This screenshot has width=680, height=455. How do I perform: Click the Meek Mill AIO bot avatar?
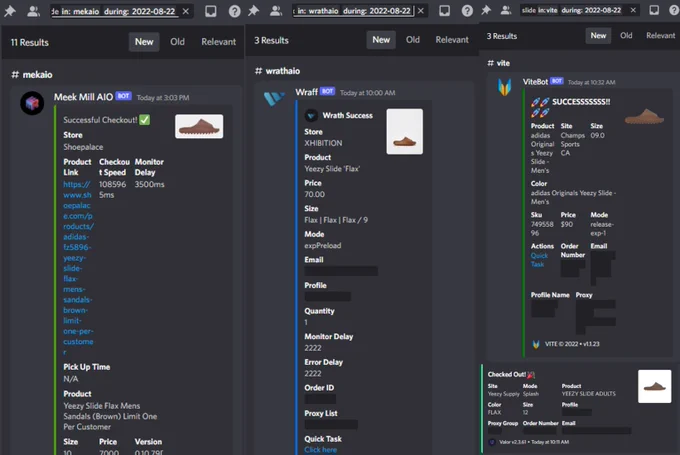click(32, 103)
